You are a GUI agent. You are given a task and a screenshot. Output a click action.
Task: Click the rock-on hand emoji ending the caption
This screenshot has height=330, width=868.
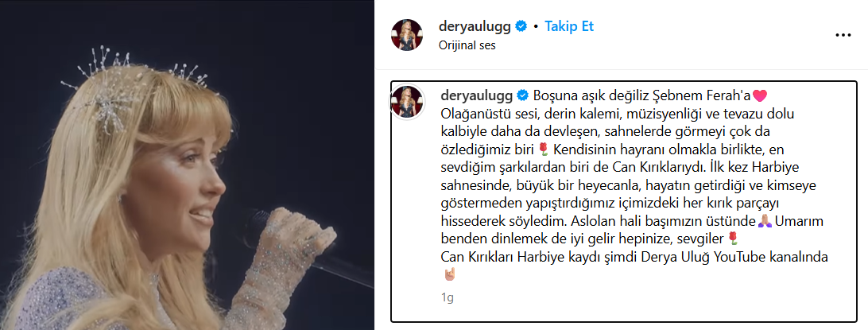(x=448, y=274)
